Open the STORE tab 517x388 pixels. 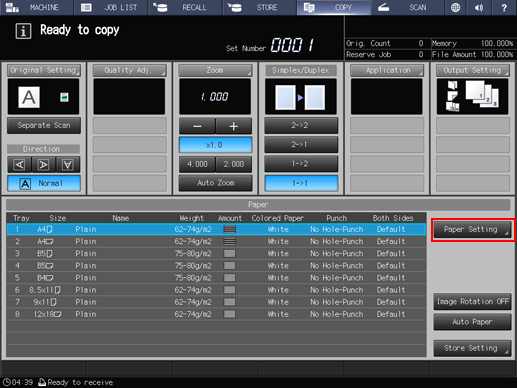[x=260, y=7]
